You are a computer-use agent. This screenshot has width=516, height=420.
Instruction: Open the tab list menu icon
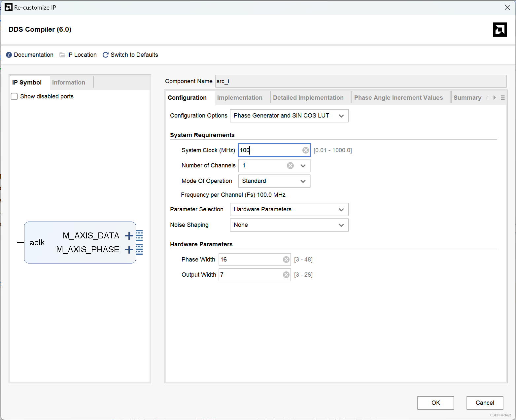[503, 98]
